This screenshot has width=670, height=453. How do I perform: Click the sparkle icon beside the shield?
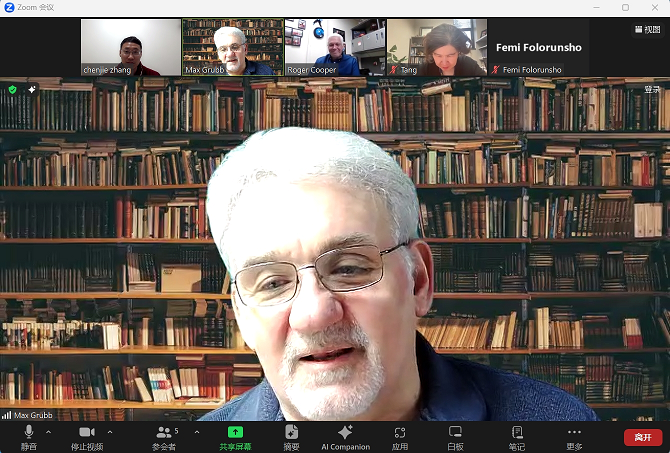[x=31, y=89]
